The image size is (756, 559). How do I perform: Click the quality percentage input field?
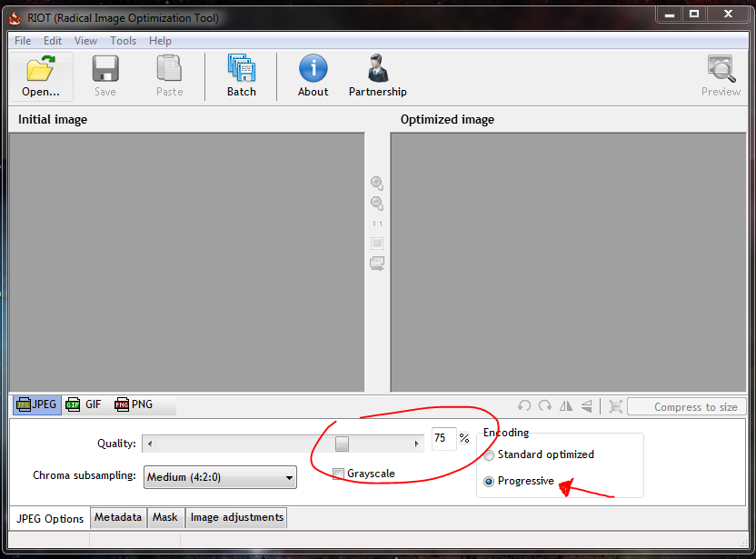(x=443, y=438)
